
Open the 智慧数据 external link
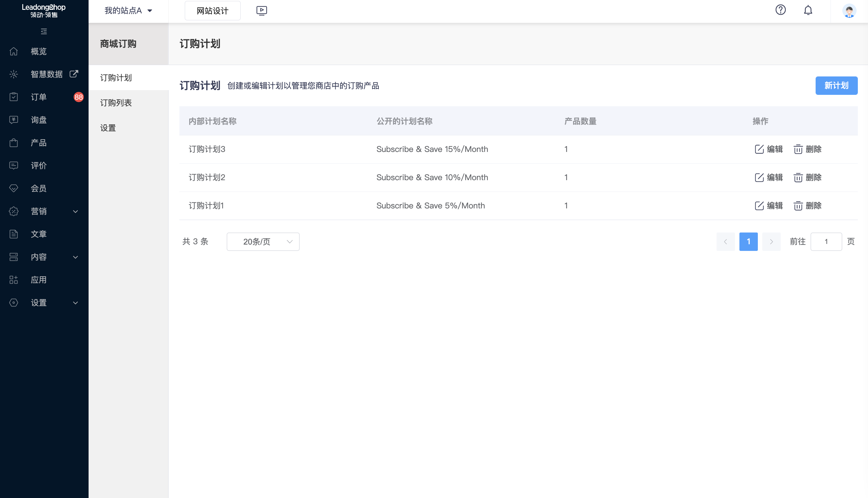click(x=74, y=74)
